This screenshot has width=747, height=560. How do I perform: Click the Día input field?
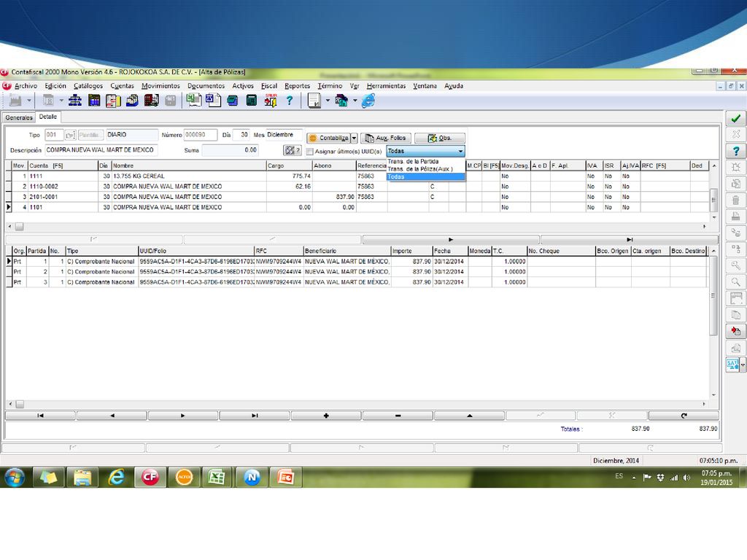pyautogui.click(x=241, y=135)
